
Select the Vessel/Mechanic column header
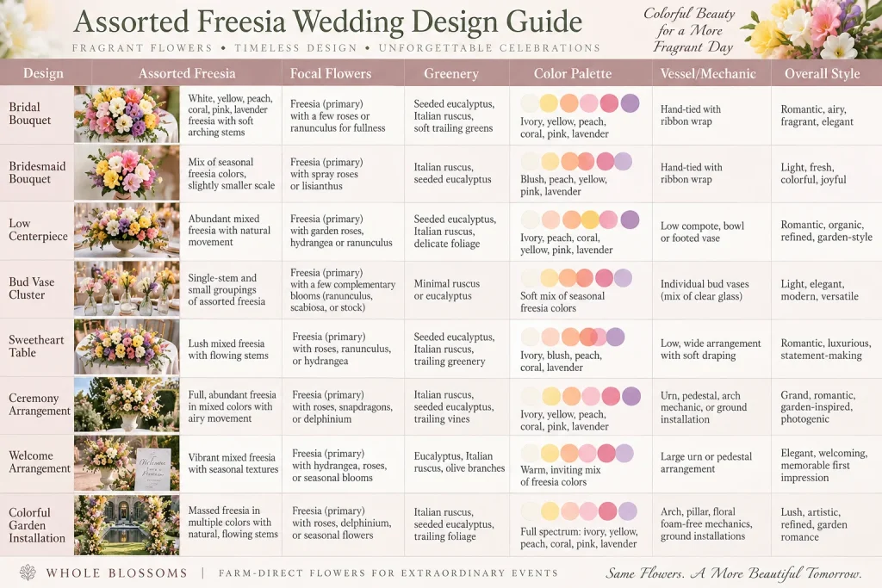click(x=708, y=74)
